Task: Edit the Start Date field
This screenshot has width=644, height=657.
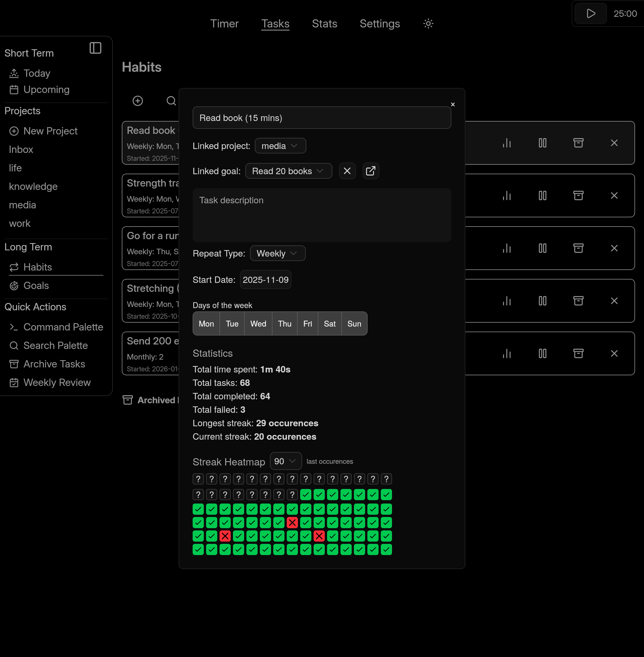Action: pyautogui.click(x=265, y=279)
